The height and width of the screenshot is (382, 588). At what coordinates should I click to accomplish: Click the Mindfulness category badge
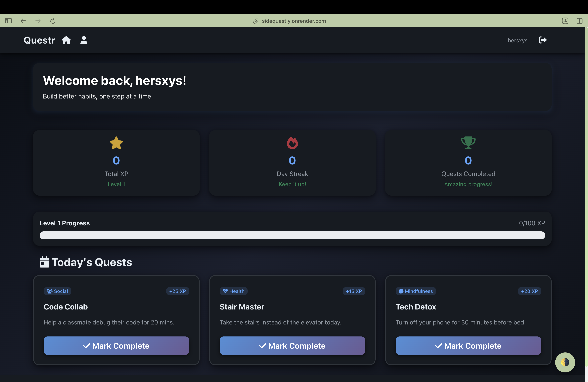(416, 291)
